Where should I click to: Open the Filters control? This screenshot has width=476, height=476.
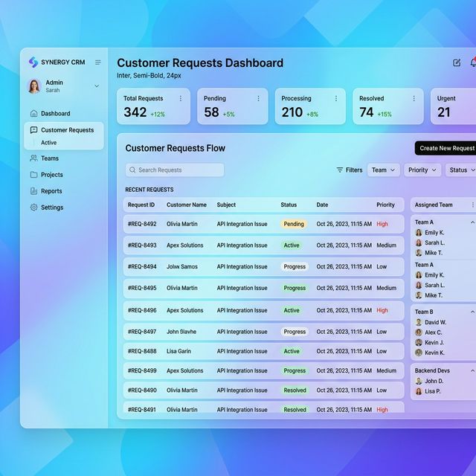350,170
